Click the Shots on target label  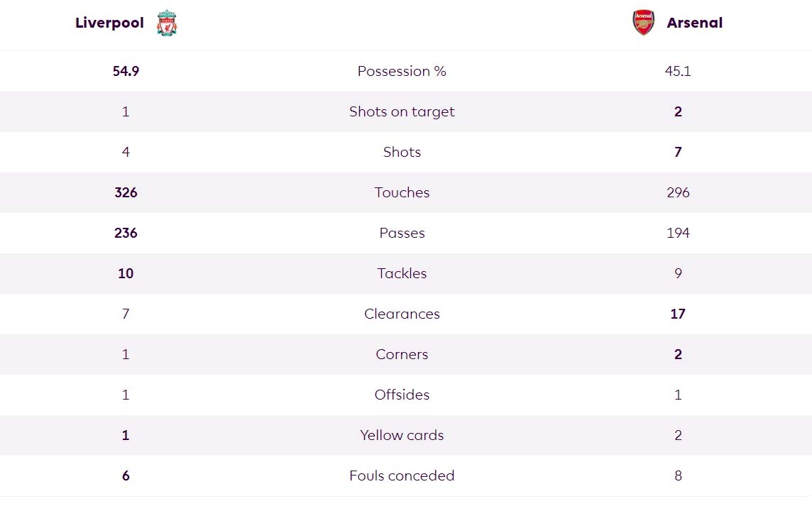[402, 111]
